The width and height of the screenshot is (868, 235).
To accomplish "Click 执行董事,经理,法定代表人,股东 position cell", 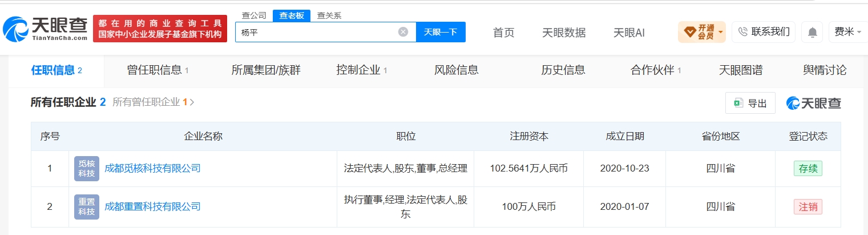I will tap(406, 206).
